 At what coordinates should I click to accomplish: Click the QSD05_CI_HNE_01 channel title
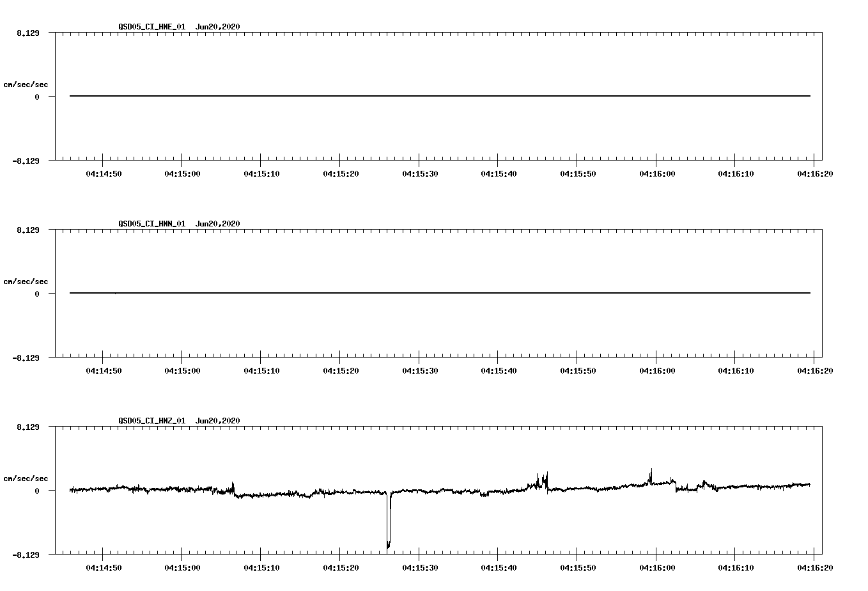pos(152,27)
